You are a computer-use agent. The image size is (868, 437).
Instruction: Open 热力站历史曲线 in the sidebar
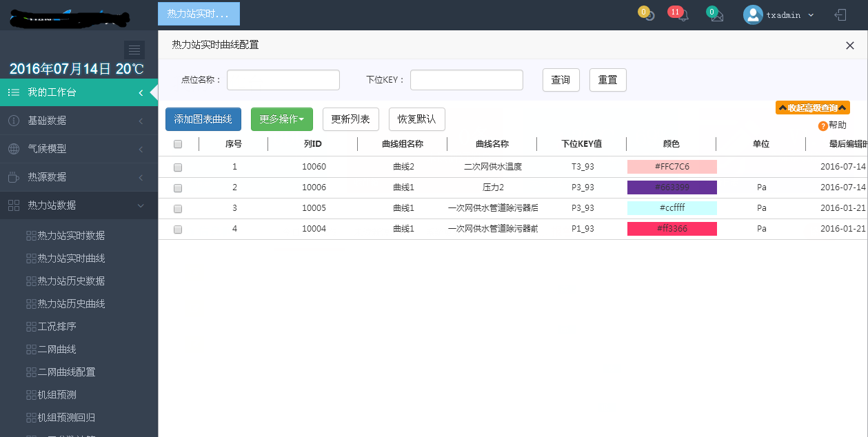click(71, 304)
